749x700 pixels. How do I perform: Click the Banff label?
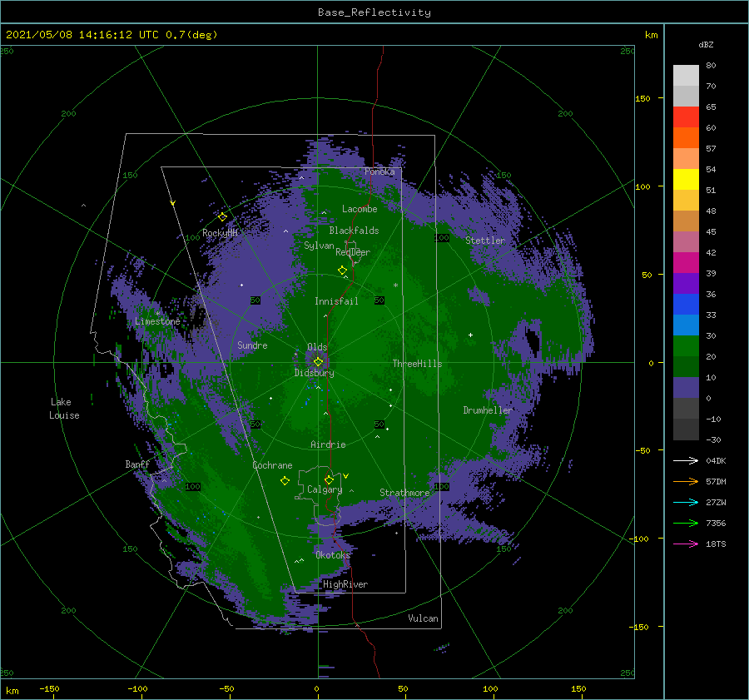pos(137,464)
